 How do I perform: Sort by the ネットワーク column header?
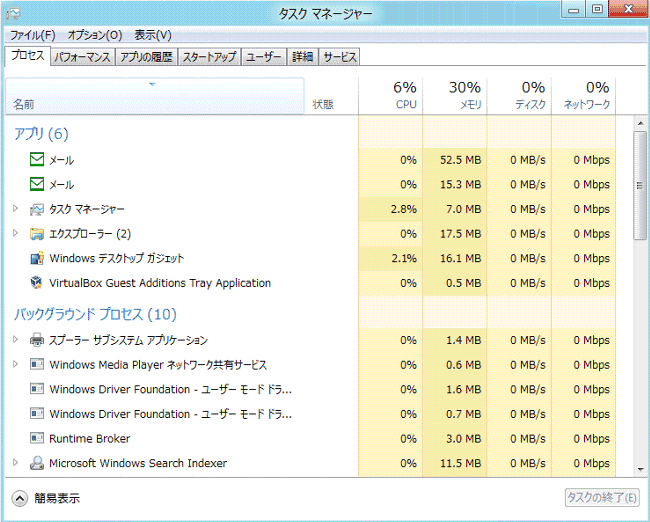pyautogui.click(x=584, y=96)
